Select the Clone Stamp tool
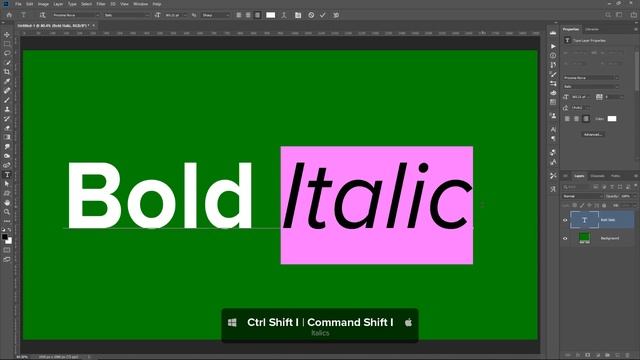 pyautogui.click(x=7, y=109)
